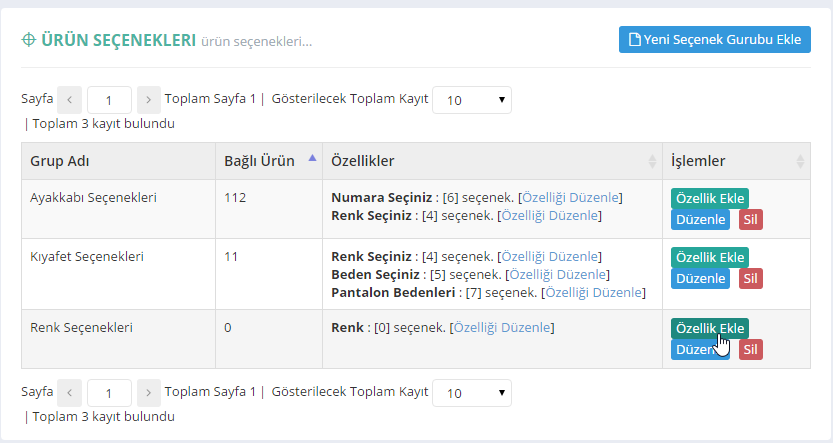Click the top page number field

109,100
